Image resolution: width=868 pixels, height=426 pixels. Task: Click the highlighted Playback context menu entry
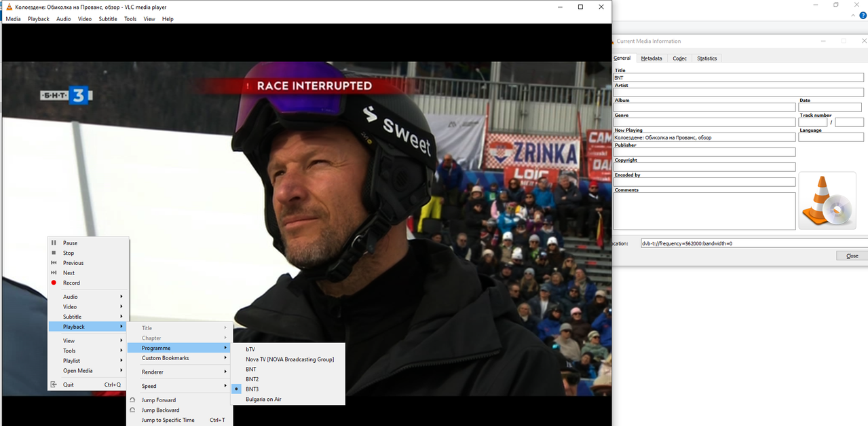coord(88,327)
